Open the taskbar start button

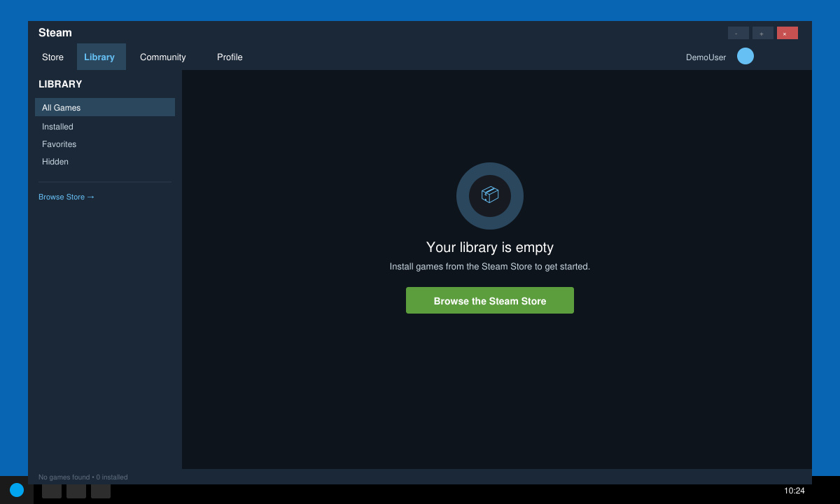(x=17, y=490)
